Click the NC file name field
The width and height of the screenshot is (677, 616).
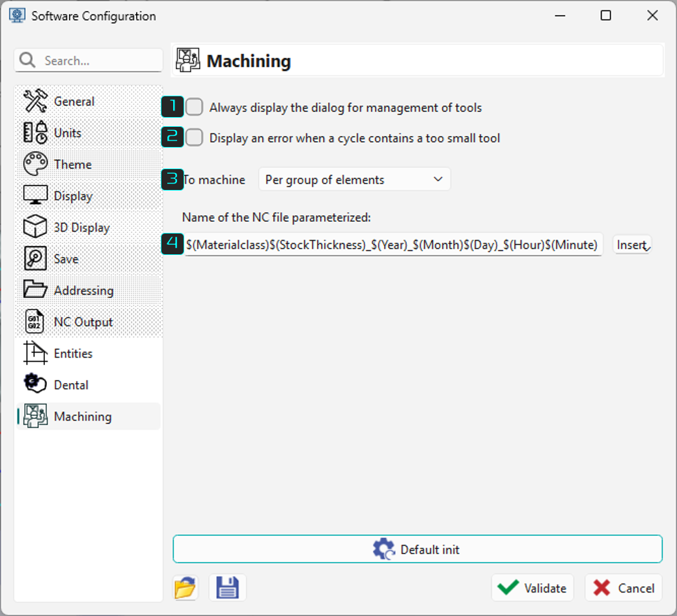point(393,245)
